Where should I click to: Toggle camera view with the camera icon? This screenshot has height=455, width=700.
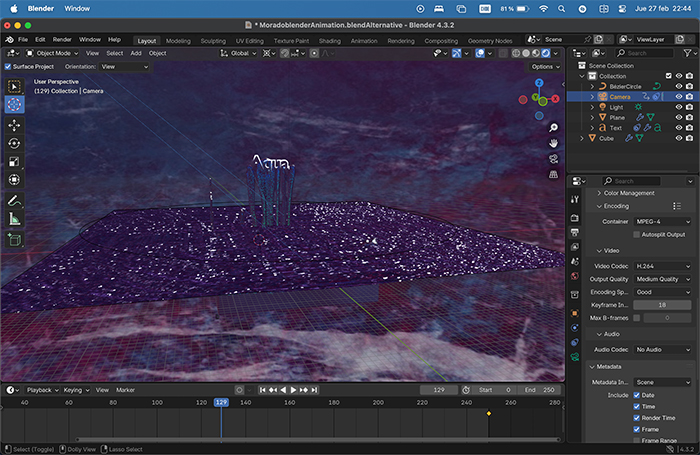(x=553, y=159)
